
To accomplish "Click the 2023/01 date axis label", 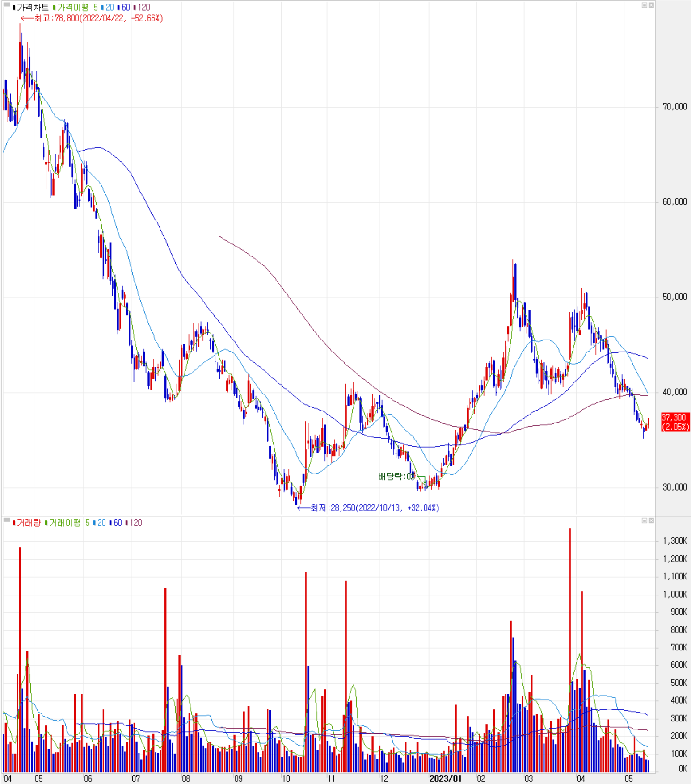I will (445, 779).
